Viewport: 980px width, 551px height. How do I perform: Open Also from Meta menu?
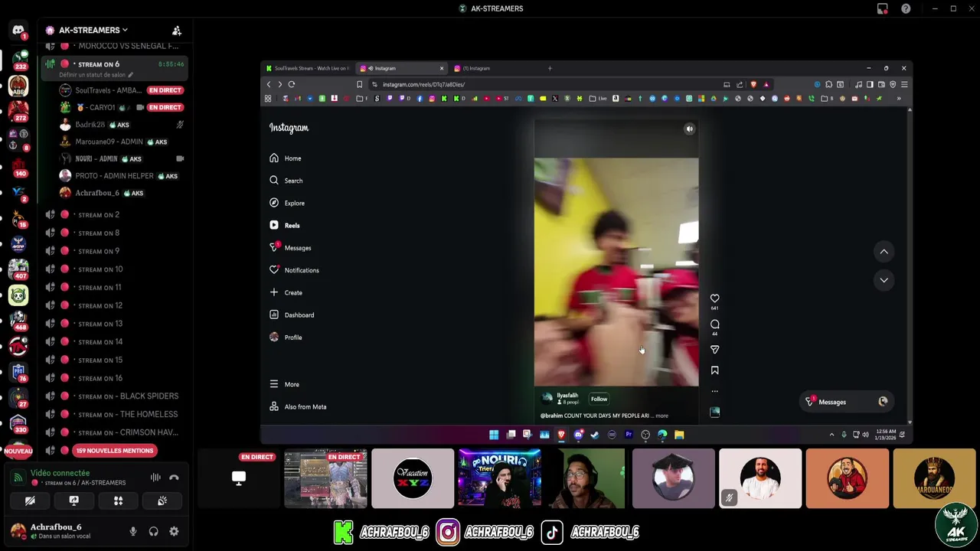[x=298, y=406]
